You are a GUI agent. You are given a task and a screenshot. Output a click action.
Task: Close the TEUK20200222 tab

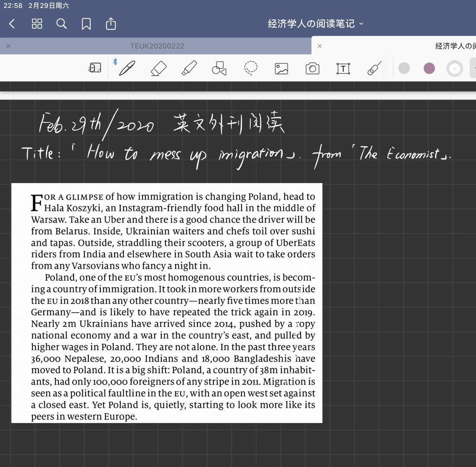coord(9,46)
